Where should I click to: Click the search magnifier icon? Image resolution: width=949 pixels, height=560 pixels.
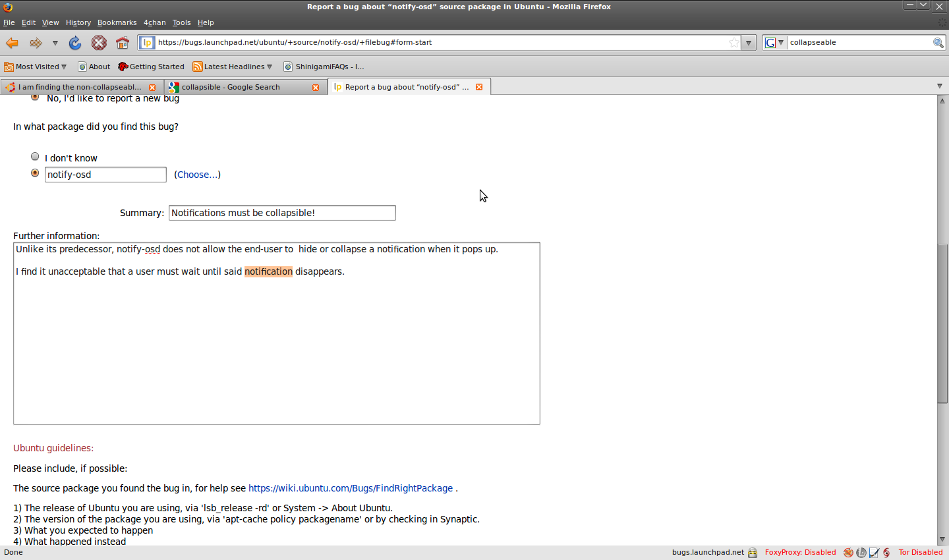(938, 43)
